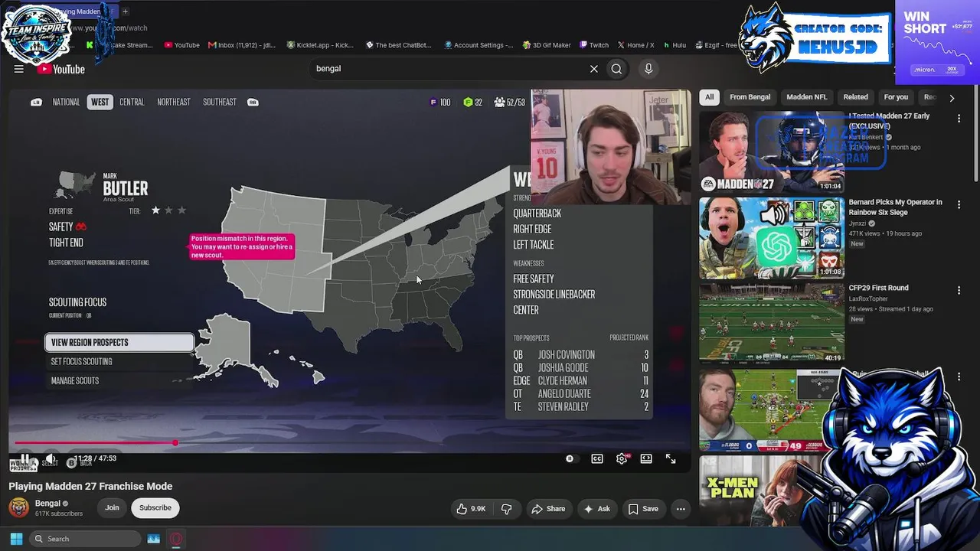The height and width of the screenshot is (551, 980).
Task: Click the "Bernard Picks My Operator" video title
Action: [x=896, y=207]
